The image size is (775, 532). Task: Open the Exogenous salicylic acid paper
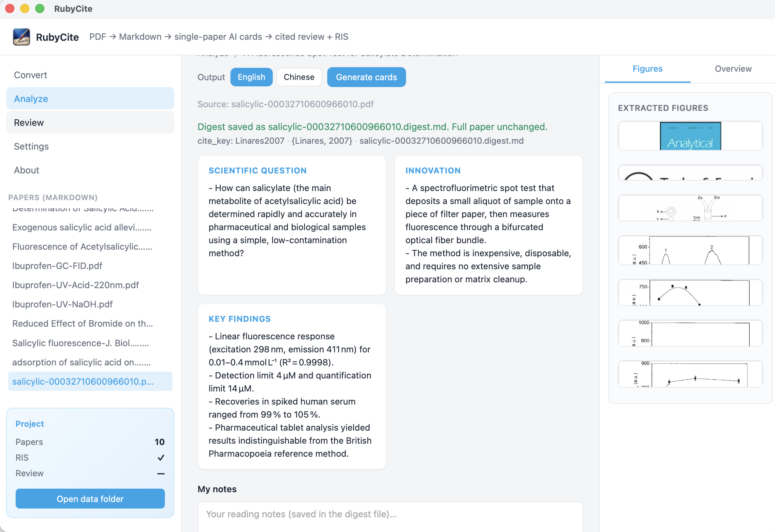click(x=90, y=227)
